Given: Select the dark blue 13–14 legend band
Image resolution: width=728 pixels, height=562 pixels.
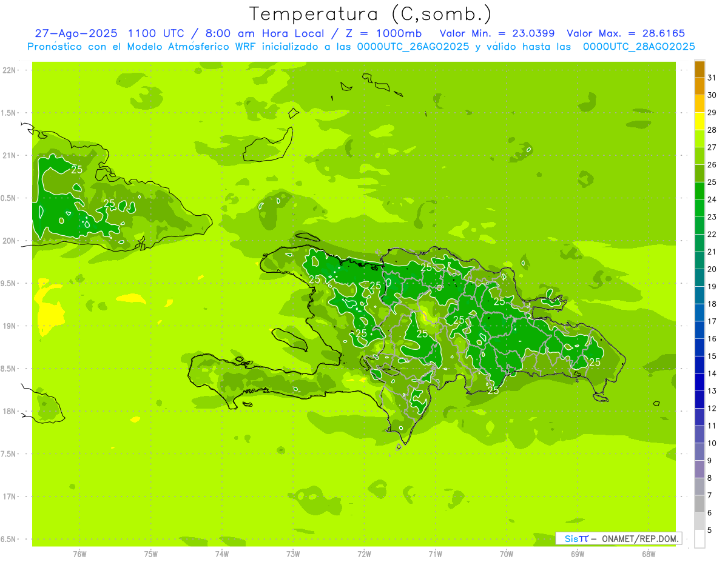Looking at the screenshot, I should coord(699,383).
